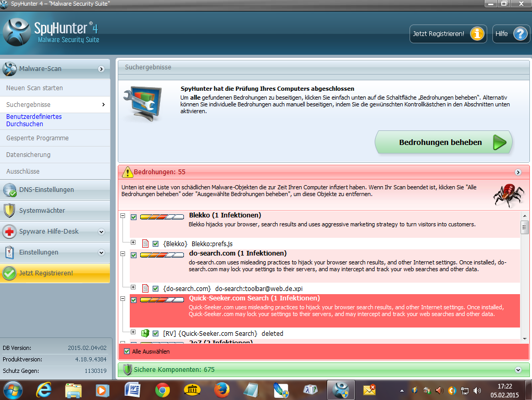The image size is (532, 400).
Task: Open the Windows Start menu
Action: pos(13,391)
